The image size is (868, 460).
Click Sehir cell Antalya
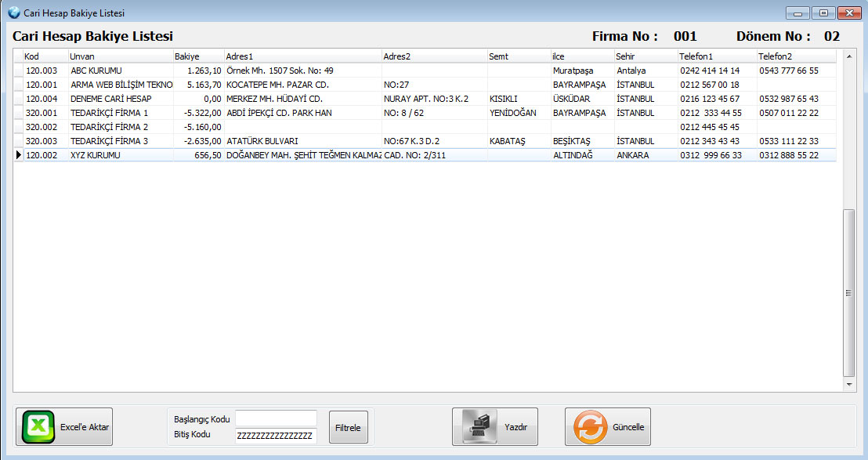tap(646, 71)
